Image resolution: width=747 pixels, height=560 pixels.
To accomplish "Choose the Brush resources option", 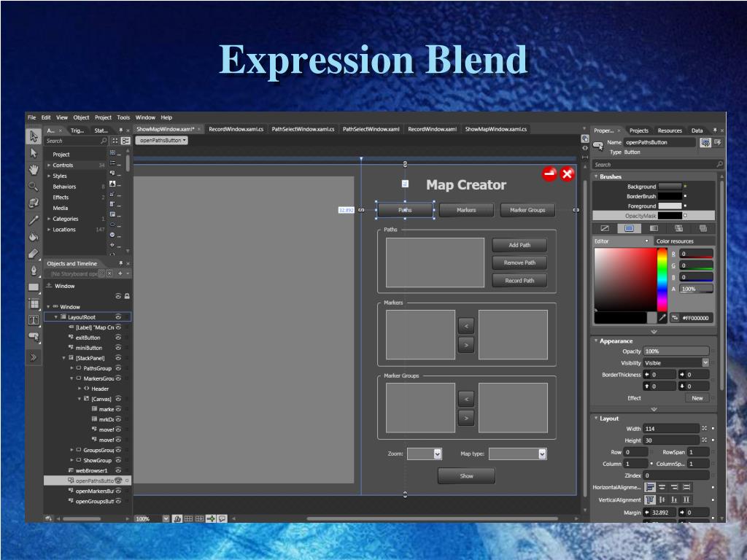I will click(x=703, y=228).
